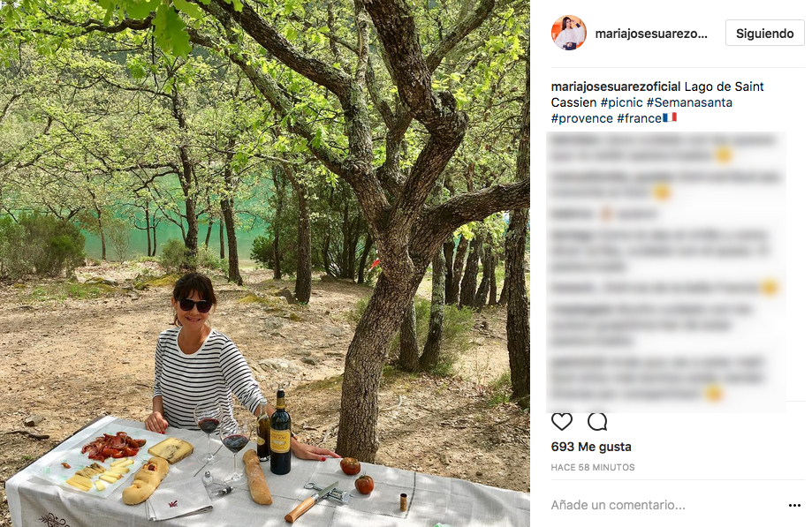Click the French flag emoji in the caption
The width and height of the screenshot is (812, 527).
point(669,118)
